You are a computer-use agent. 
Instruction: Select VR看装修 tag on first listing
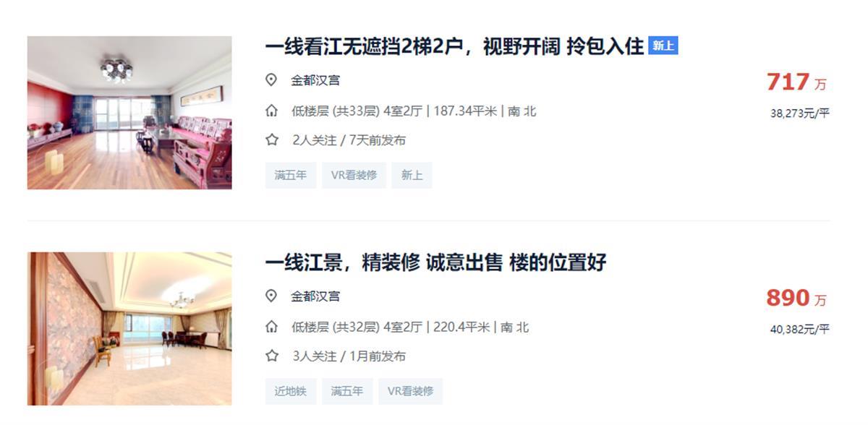pyautogui.click(x=354, y=175)
